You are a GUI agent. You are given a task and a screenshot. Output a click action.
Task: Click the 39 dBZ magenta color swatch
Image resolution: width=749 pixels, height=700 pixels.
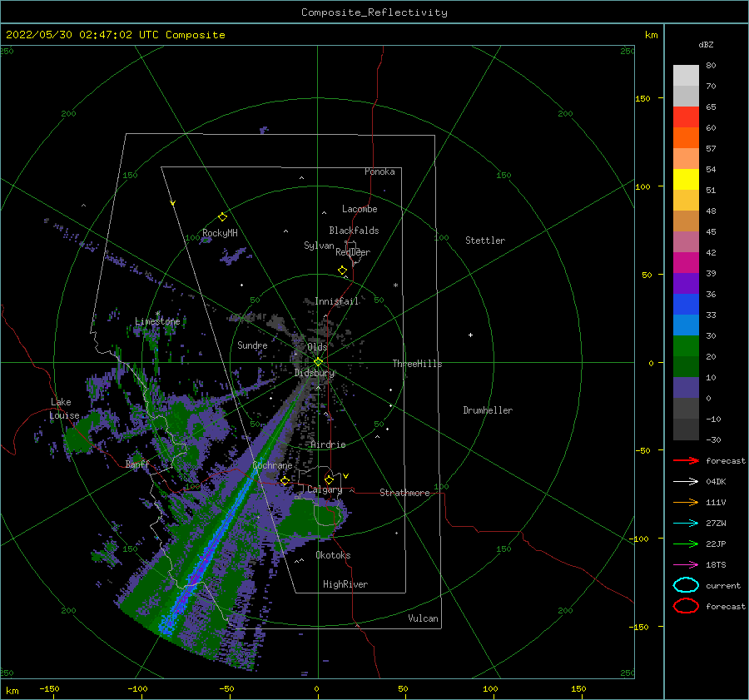pos(686,262)
